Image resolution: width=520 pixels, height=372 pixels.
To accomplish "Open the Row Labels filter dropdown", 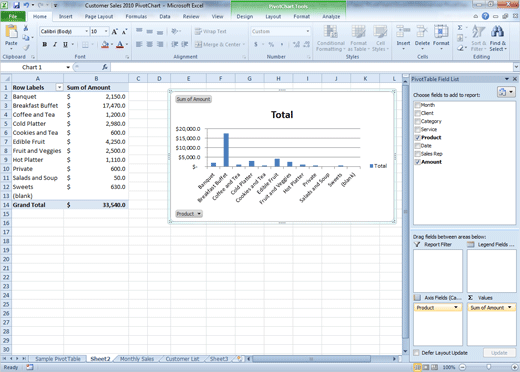I will [x=59, y=87].
